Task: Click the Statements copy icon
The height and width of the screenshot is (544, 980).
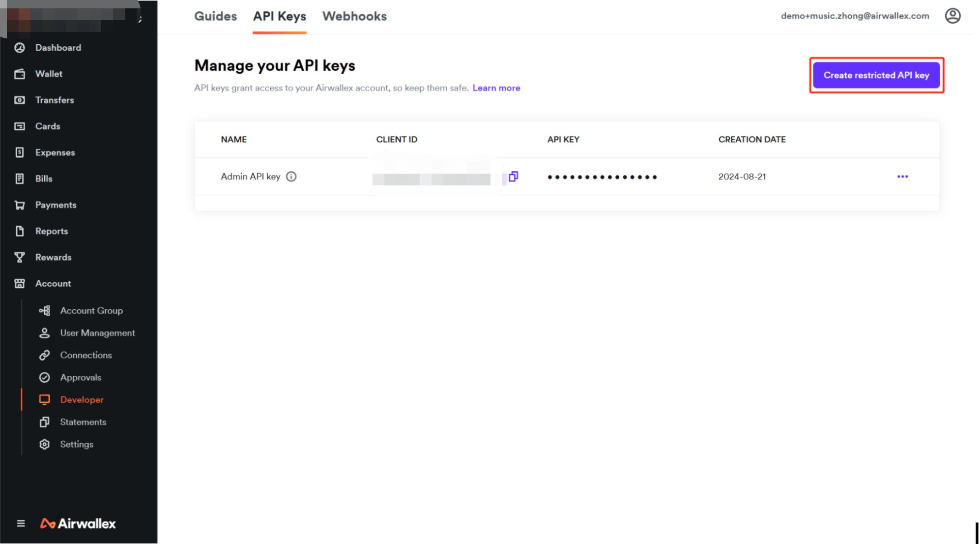Action: (x=45, y=422)
